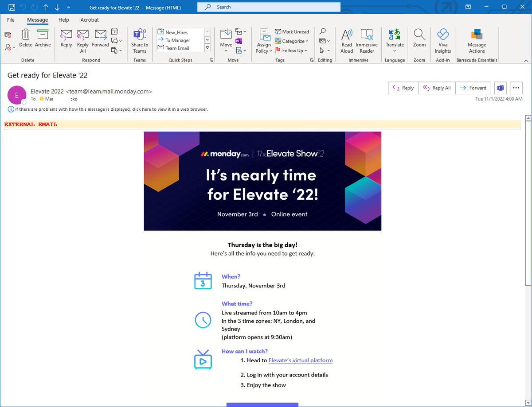This screenshot has height=407, width=532.
Task: Toggle Ribbon Display Options in title bar
Action: point(468,7)
